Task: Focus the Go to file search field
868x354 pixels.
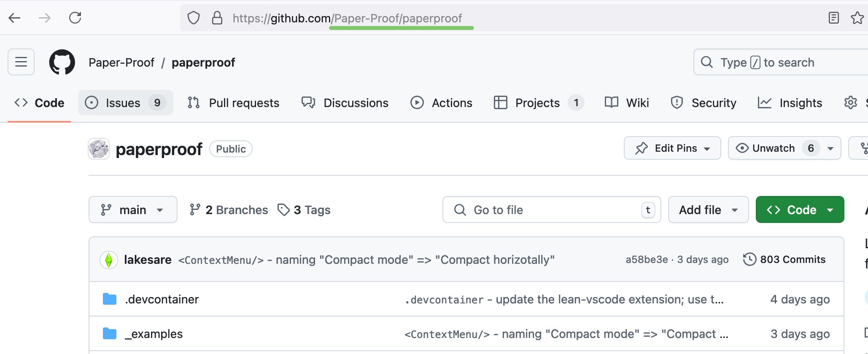Action: pos(552,209)
